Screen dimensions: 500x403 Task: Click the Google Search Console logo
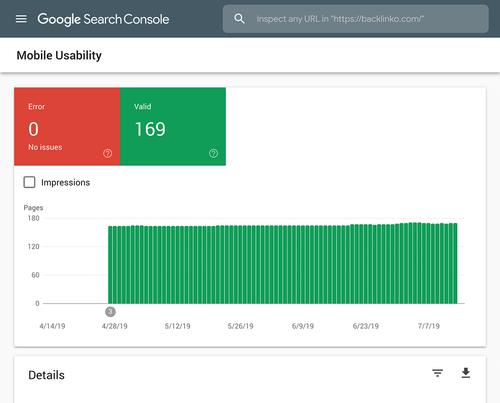tap(103, 19)
